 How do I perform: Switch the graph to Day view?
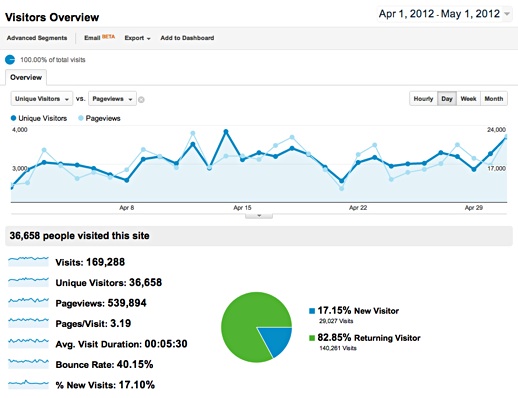(x=447, y=99)
